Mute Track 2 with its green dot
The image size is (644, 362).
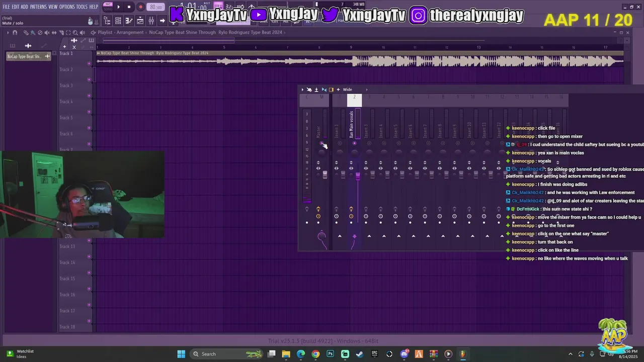[x=90, y=79]
